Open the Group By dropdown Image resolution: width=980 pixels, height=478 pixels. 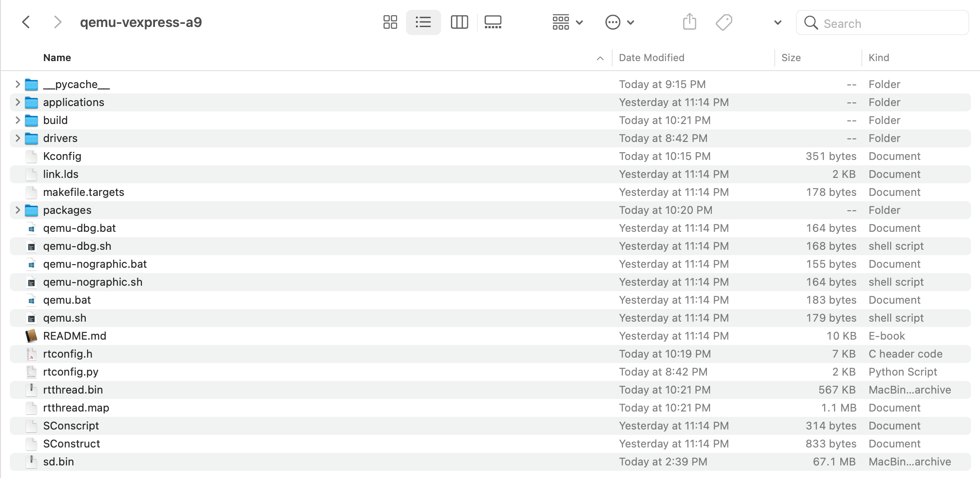coord(567,22)
